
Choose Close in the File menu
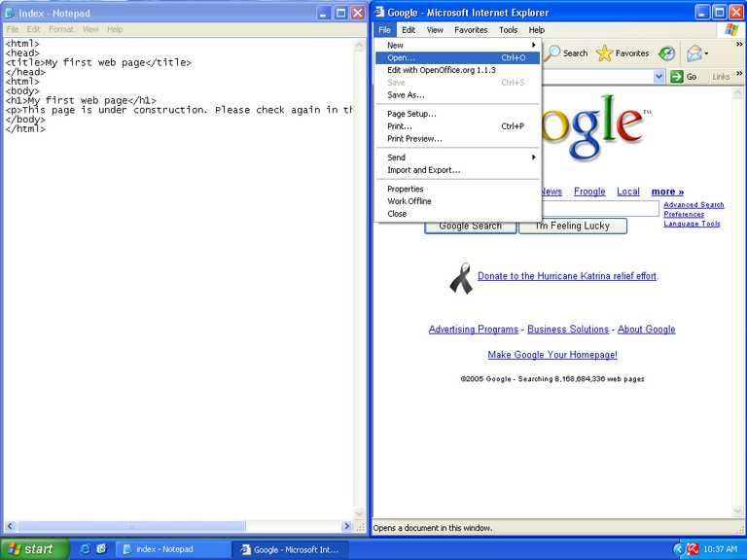[x=457, y=214]
